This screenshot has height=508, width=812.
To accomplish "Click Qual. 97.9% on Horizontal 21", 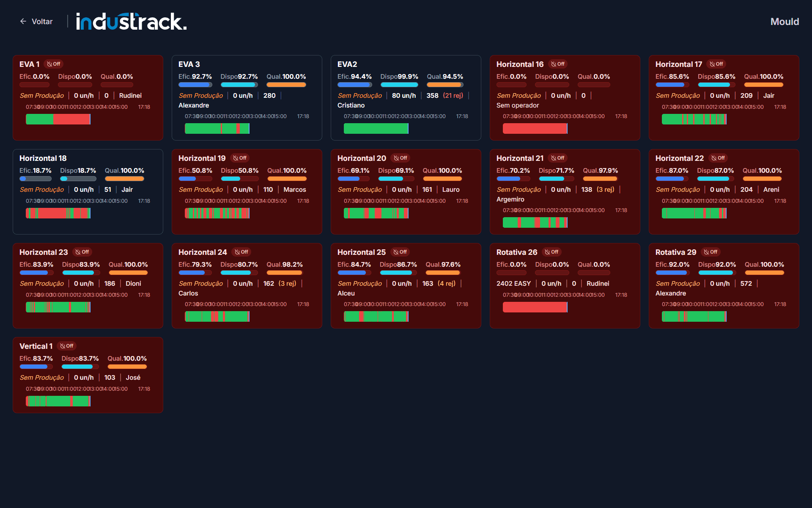I will (x=601, y=171).
